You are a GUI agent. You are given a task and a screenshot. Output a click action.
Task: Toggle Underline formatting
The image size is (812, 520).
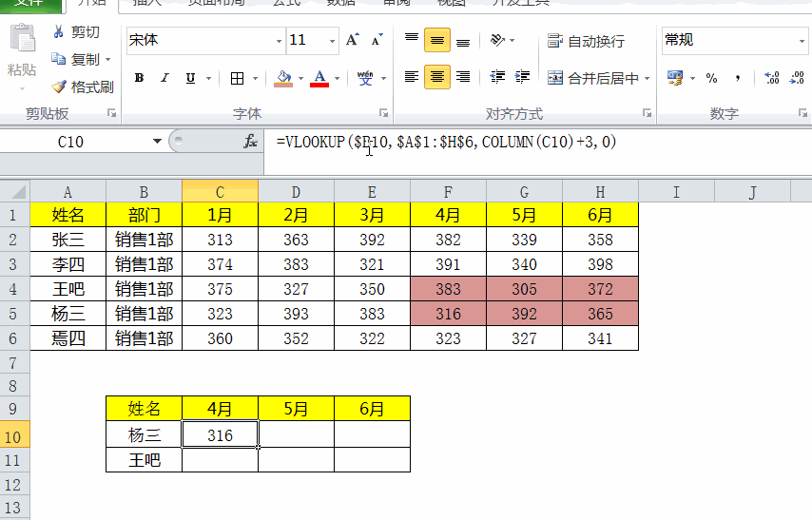(190, 78)
